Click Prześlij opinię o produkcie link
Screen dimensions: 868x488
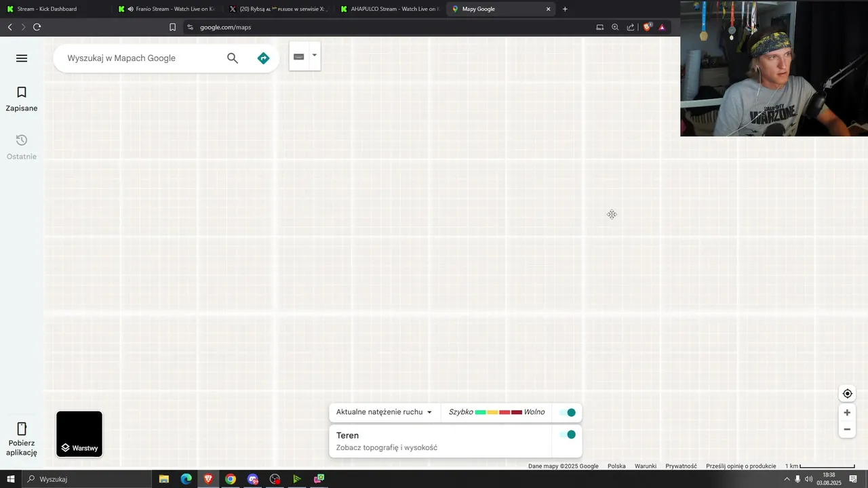[741, 466]
